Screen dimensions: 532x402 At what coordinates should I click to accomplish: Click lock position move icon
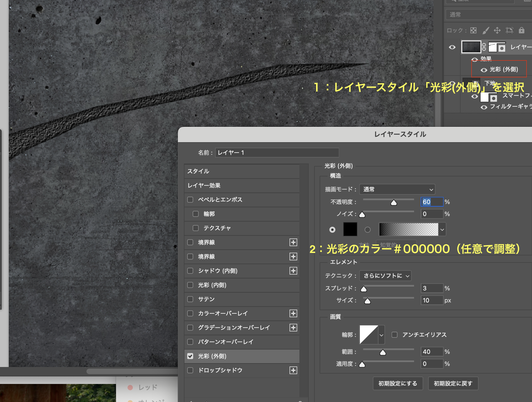497,30
